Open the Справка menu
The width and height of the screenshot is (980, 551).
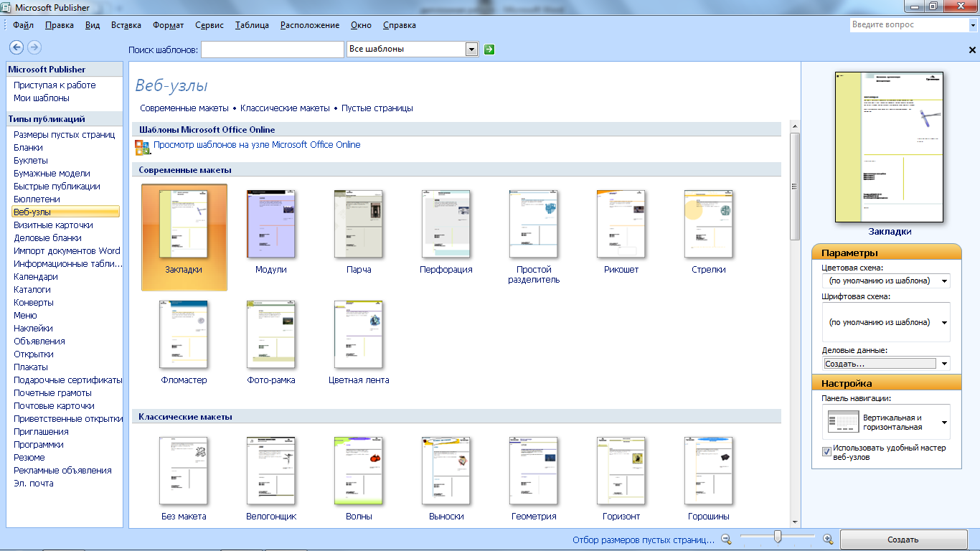point(400,25)
